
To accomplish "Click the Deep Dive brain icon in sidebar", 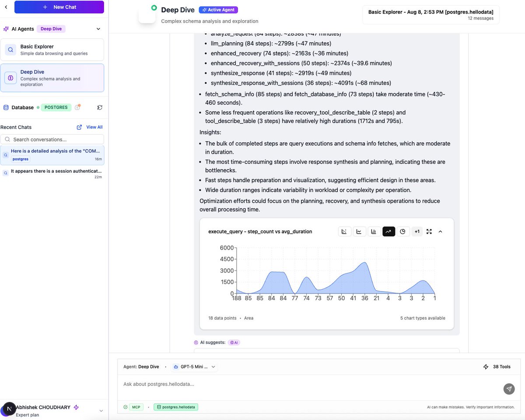I will click(x=10, y=78).
